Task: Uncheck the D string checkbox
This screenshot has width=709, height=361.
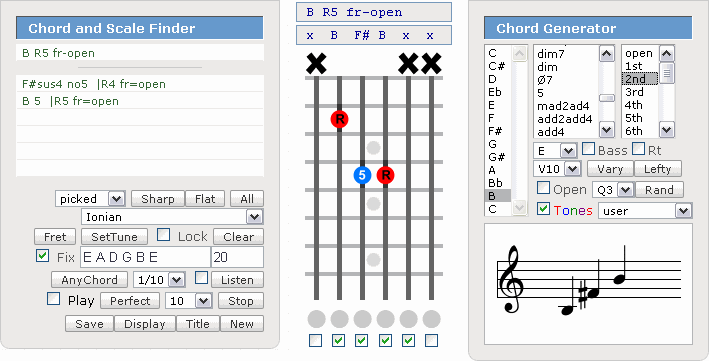Action: [361, 340]
